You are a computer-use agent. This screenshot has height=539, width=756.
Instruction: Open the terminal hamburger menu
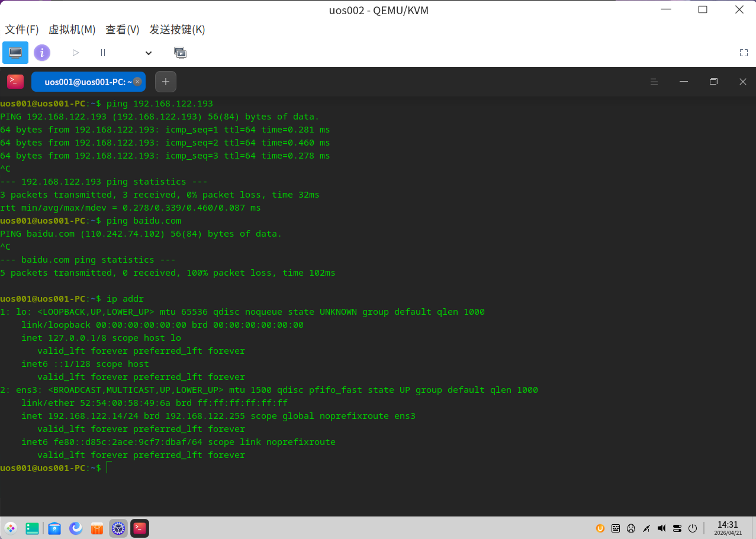point(654,82)
